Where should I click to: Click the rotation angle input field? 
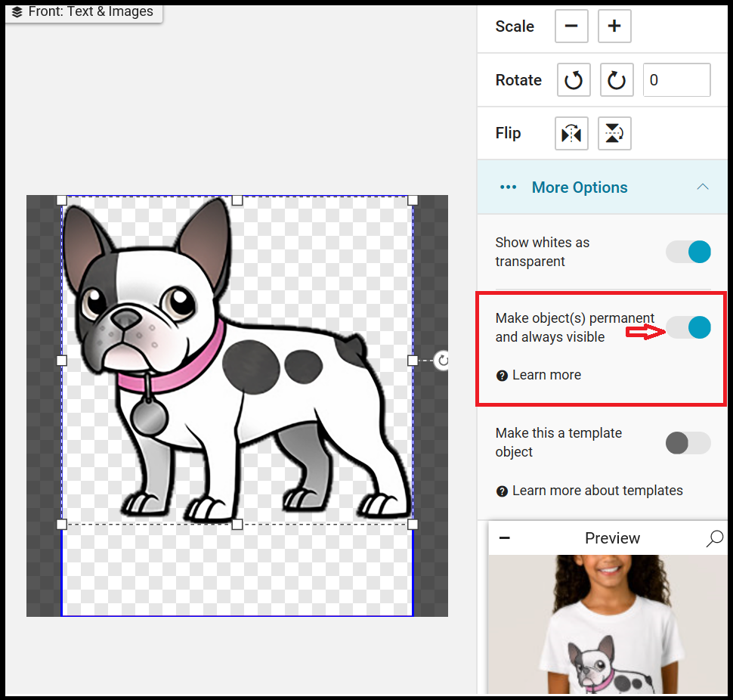[x=676, y=80]
